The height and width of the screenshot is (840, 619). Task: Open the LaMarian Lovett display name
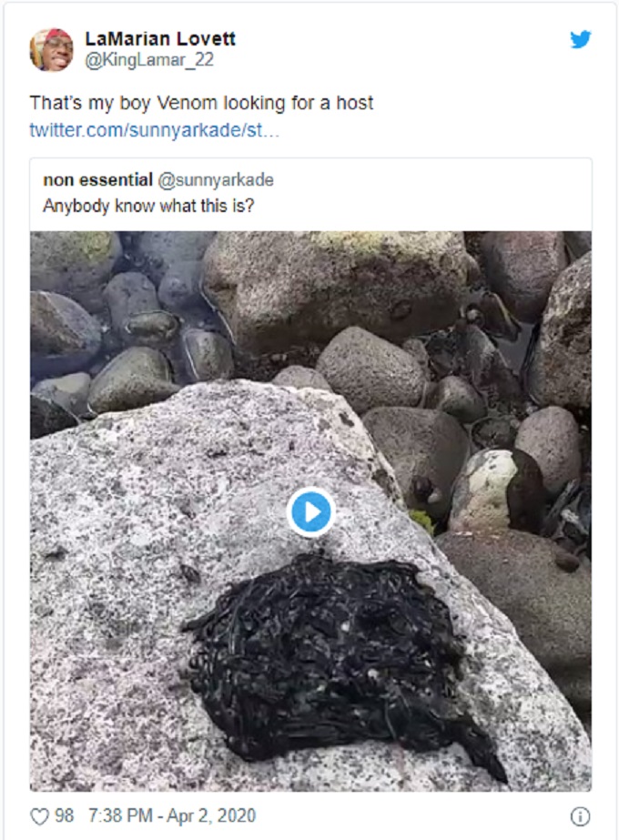click(160, 39)
